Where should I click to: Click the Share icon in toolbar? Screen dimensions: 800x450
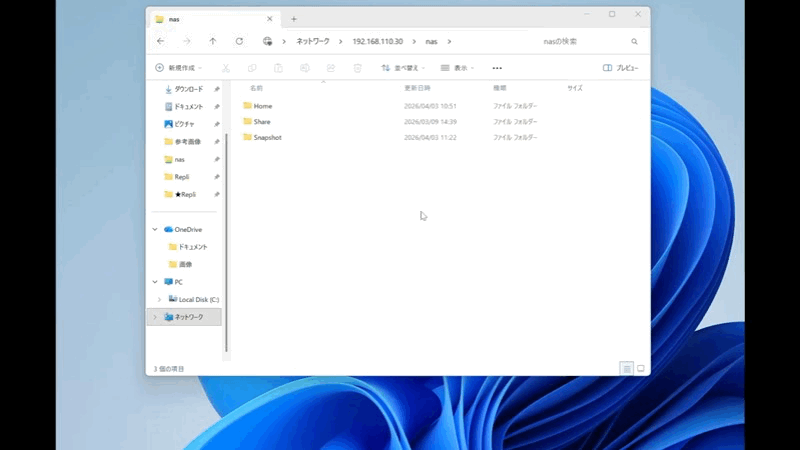coord(331,68)
